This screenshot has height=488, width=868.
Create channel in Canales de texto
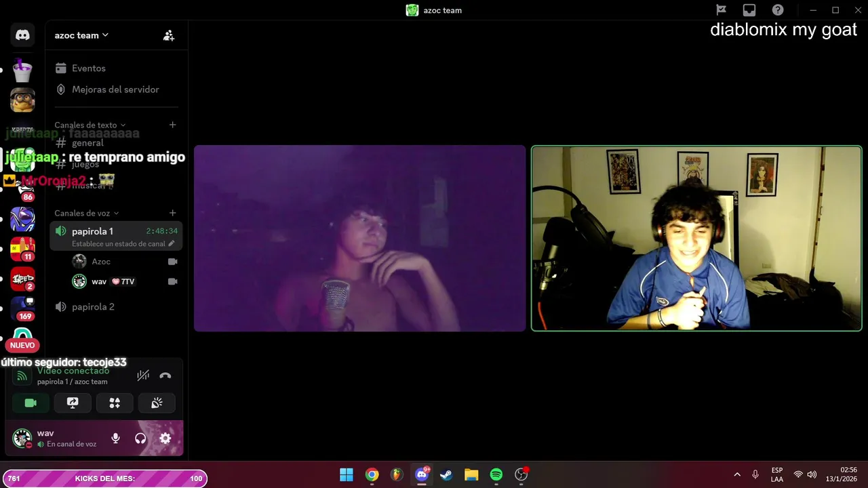172,125
